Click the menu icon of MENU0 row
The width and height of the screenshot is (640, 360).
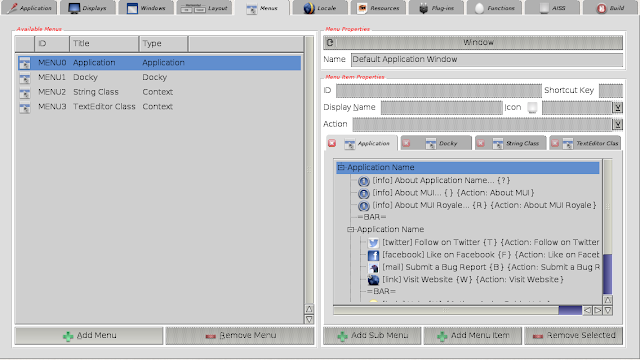pyautogui.click(x=24, y=63)
